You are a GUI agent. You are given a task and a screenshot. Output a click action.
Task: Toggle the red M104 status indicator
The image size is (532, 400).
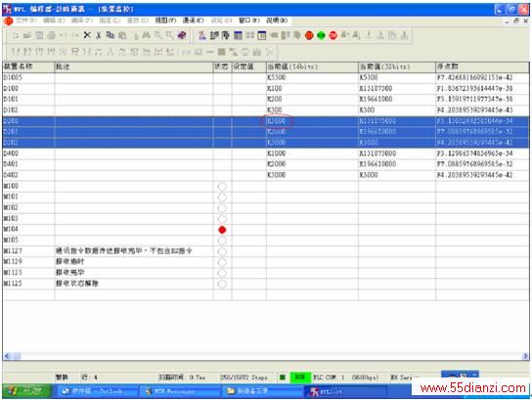(x=222, y=230)
